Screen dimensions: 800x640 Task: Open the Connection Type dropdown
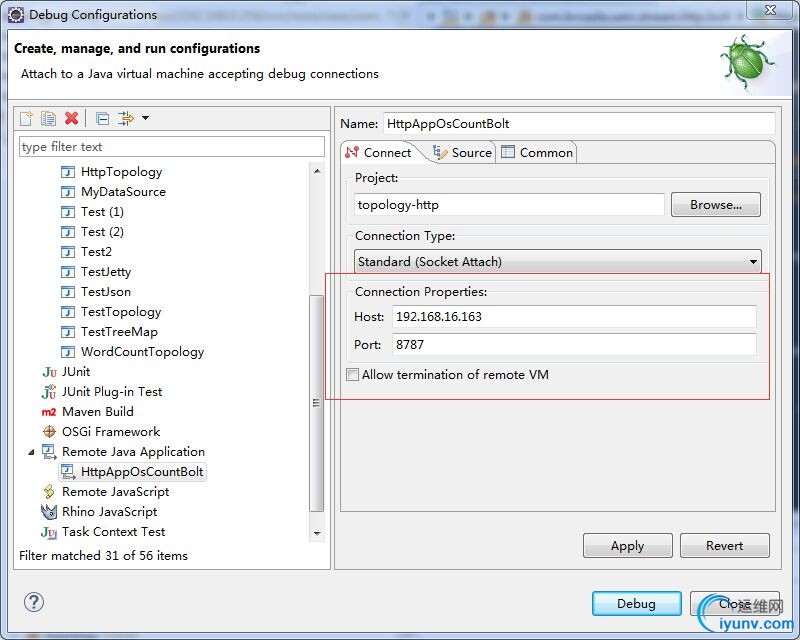click(x=558, y=262)
